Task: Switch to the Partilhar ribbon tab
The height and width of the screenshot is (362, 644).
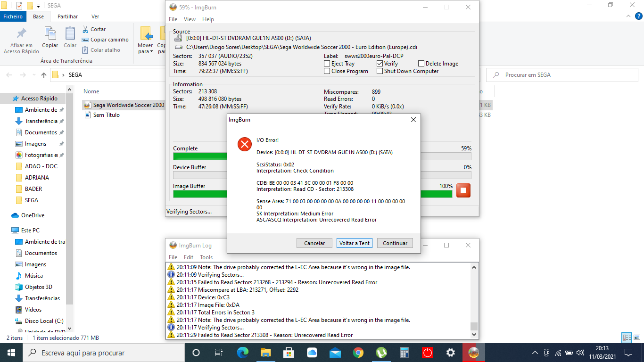Action: click(x=68, y=16)
